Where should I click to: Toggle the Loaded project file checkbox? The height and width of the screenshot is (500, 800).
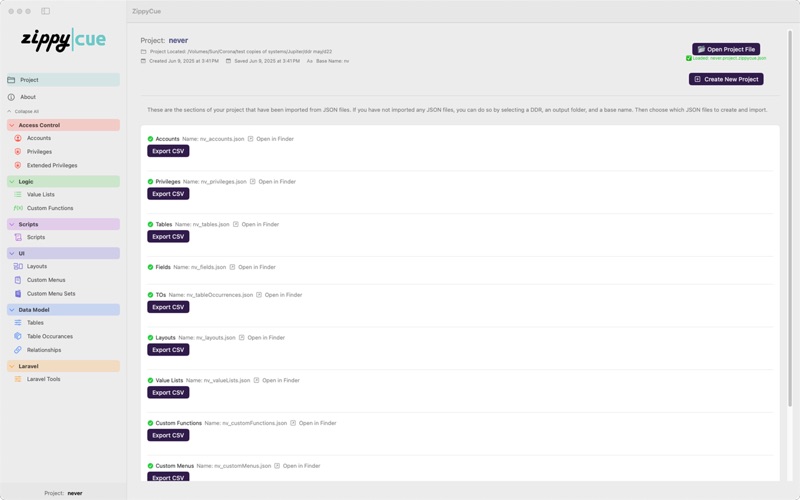[x=689, y=58]
